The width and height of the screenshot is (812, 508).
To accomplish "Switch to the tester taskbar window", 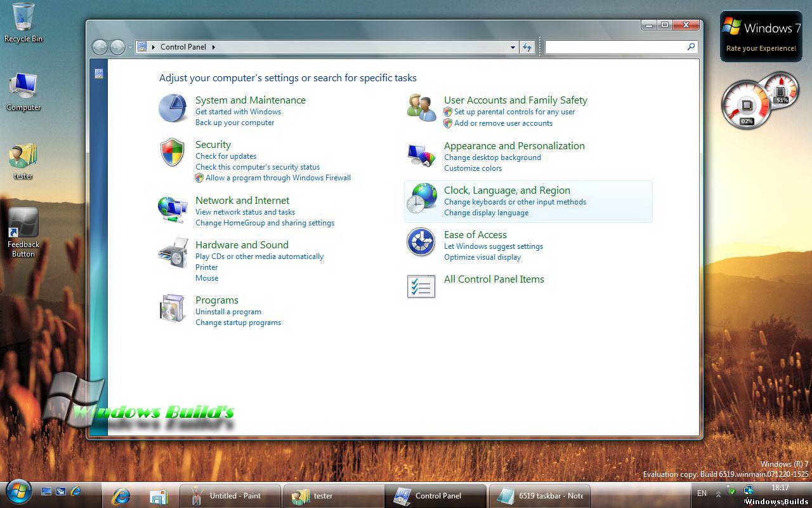I will pos(333,496).
